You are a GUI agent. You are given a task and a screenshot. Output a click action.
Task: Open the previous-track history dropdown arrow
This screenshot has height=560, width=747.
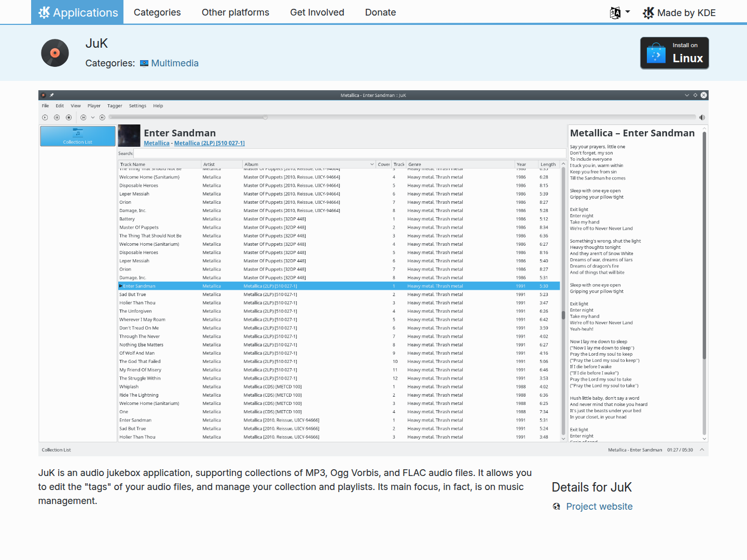point(93,118)
